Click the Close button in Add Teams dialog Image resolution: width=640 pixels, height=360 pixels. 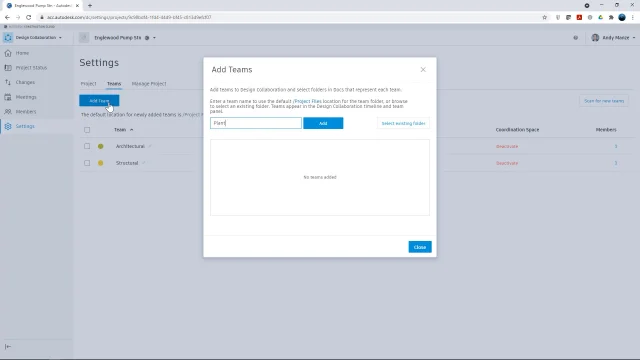point(420,247)
